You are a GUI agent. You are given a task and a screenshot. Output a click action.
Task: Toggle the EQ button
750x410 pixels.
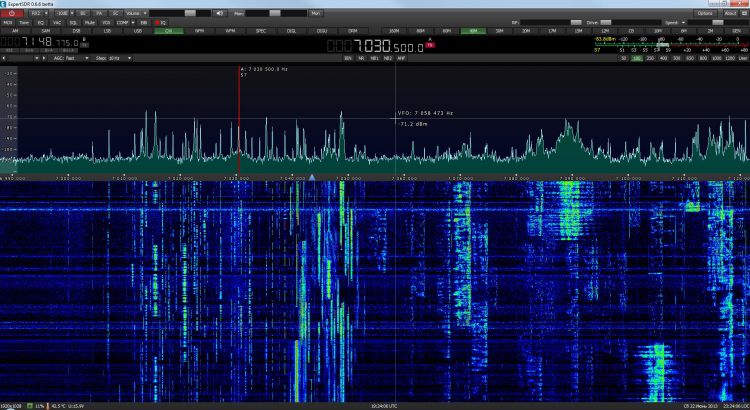41,22
